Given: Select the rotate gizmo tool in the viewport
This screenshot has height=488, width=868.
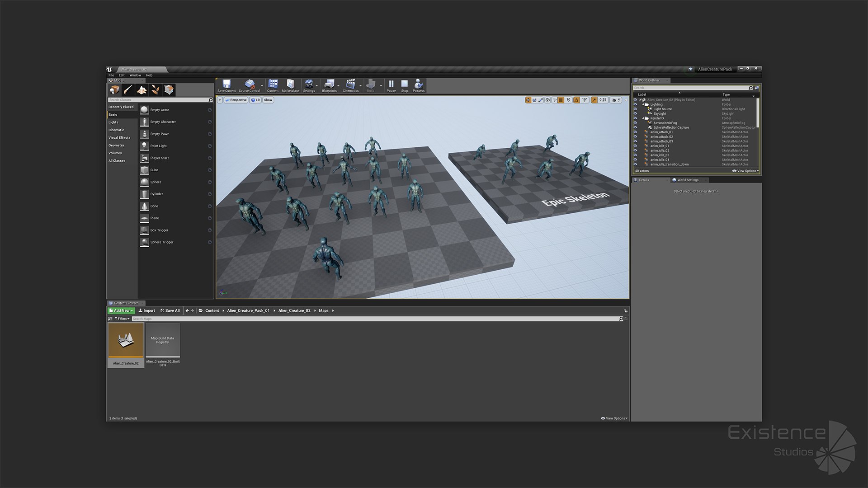Looking at the screenshot, I should [x=534, y=100].
